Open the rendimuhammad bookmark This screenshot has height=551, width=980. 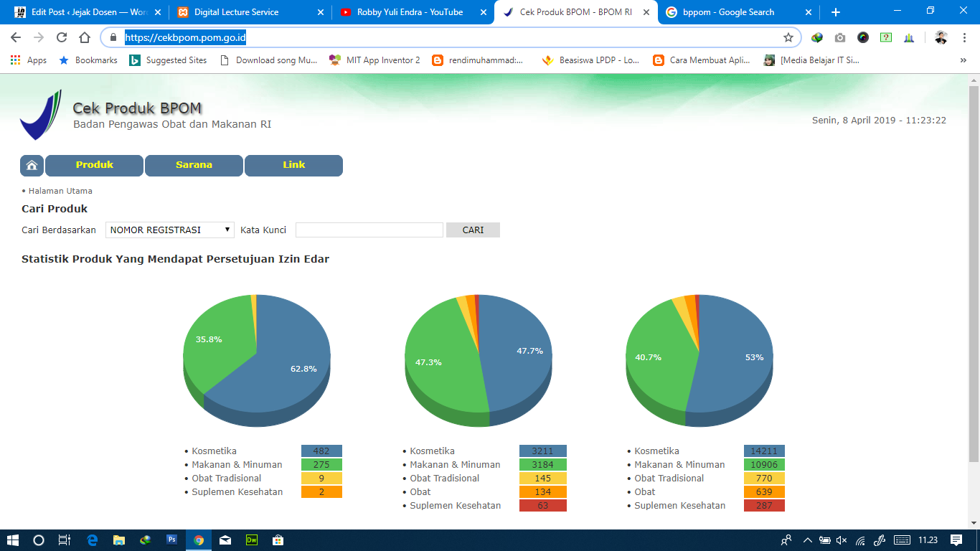(478, 60)
